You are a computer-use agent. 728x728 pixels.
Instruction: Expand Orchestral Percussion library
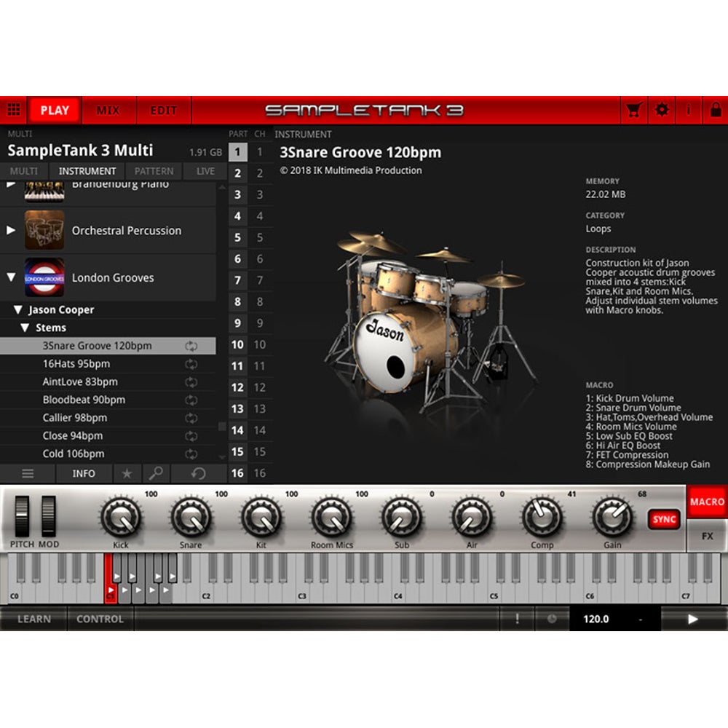(11, 230)
